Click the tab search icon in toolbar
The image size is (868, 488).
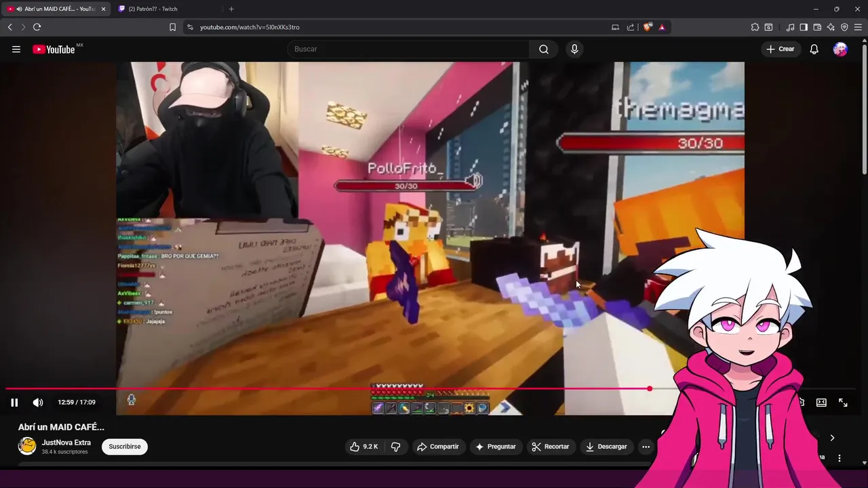pyautogui.click(x=768, y=27)
